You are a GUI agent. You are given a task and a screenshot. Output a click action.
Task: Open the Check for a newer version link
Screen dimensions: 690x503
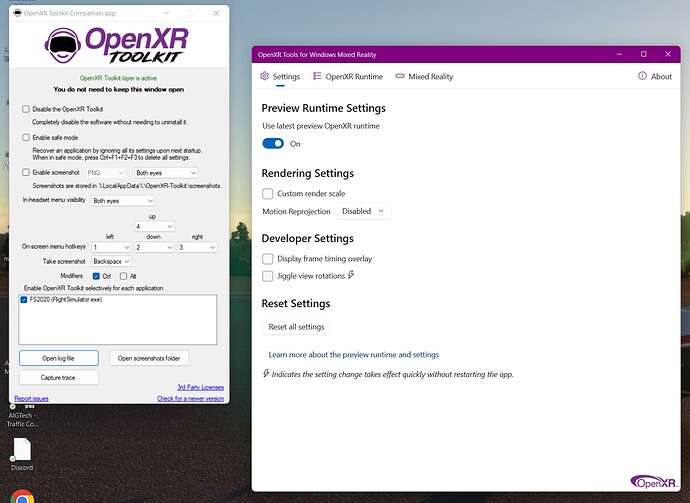[190, 398]
